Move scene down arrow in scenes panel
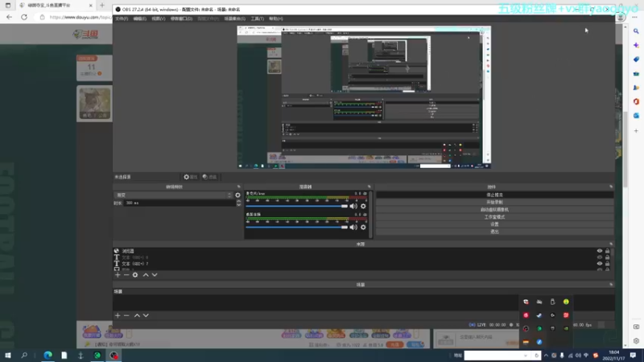This screenshot has height=362, width=644. pyautogui.click(x=146, y=315)
